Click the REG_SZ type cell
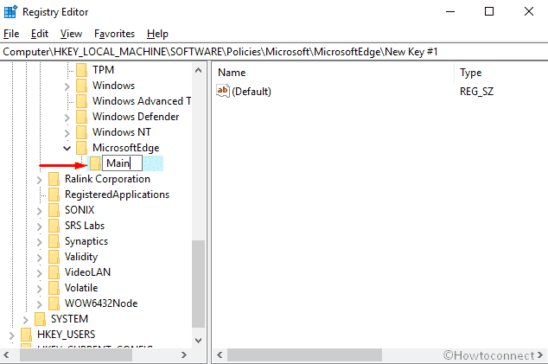Screen dimensions: 548x364 (x=476, y=92)
